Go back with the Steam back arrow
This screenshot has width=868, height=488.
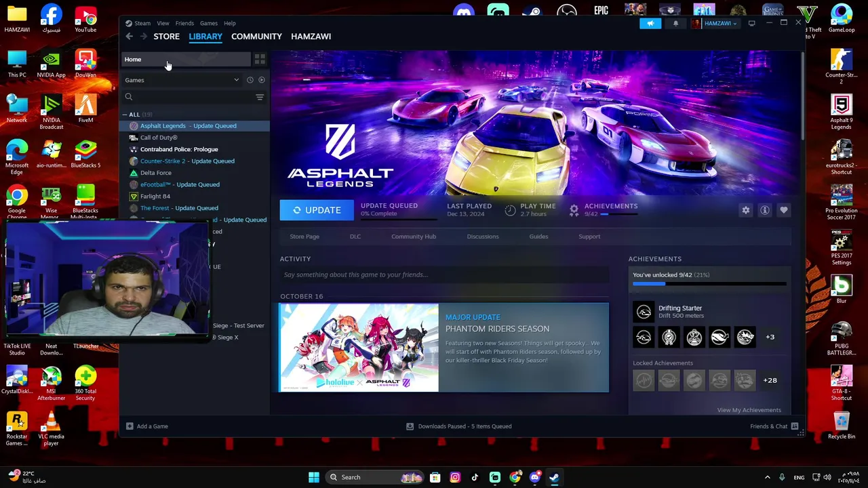[x=129, y=37]
